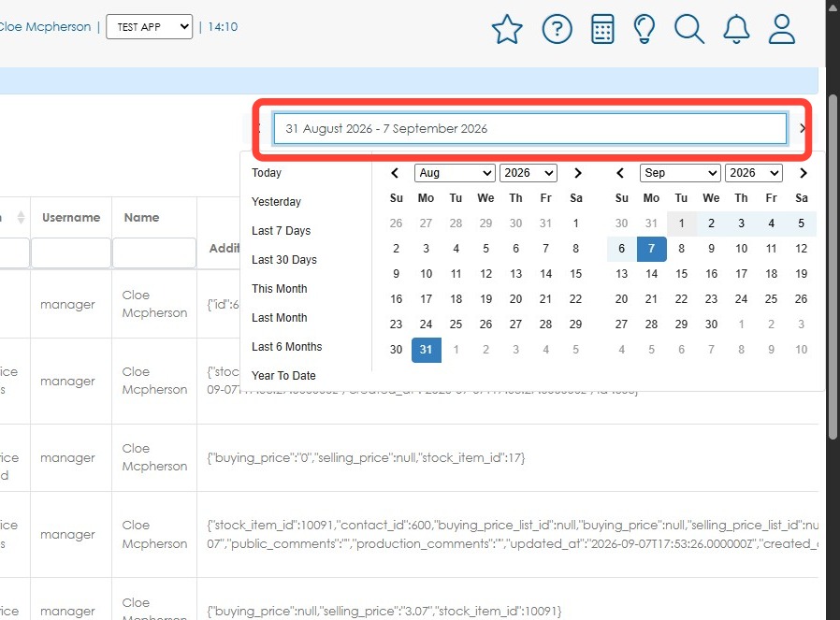
Task: Open the year 2026 dropdown beside Sep
Action: coord(753,173)
